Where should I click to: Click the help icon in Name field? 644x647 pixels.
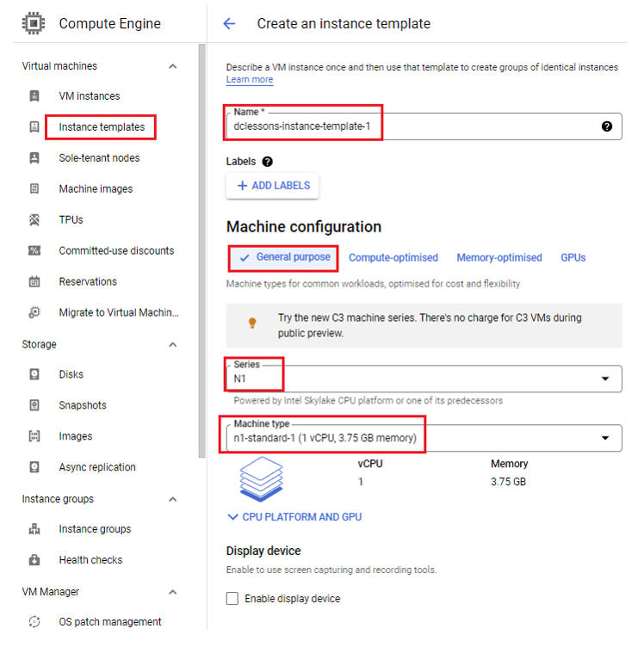tap(606, 126)
